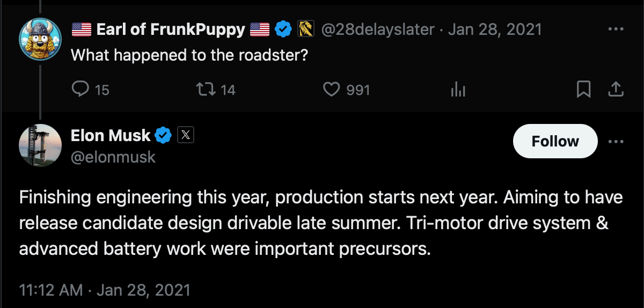Like the 'What happened to the roadster?' tweet
The image size is (644, 308).
point(332,89)
